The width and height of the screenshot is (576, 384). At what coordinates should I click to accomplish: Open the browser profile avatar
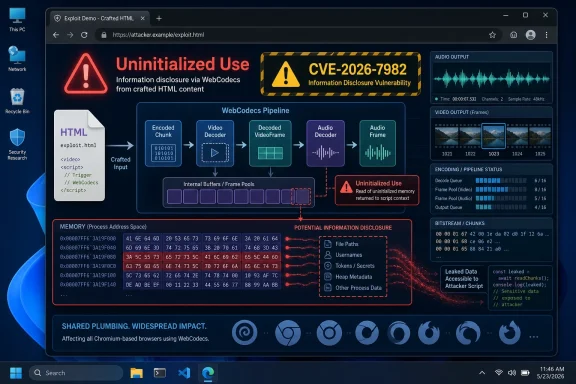click(x=530, y=35)
